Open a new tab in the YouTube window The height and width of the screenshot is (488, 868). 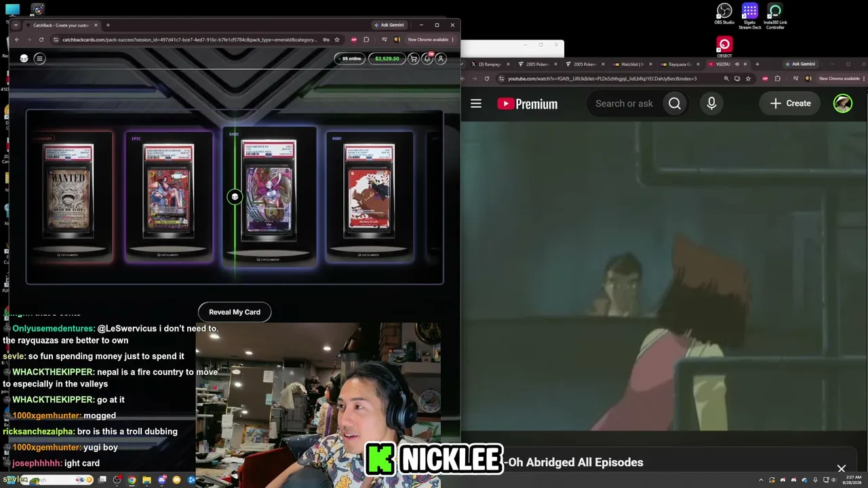click(757, 64)
